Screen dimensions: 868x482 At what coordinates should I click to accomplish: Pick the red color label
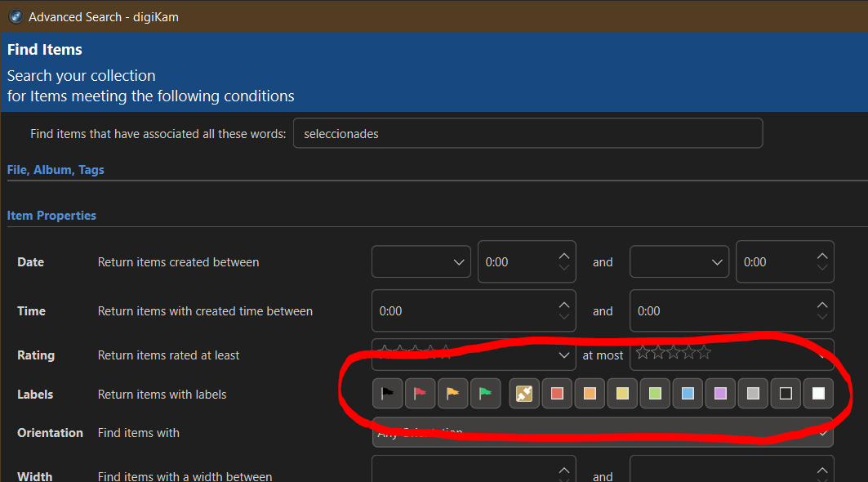tap(557, 394)
